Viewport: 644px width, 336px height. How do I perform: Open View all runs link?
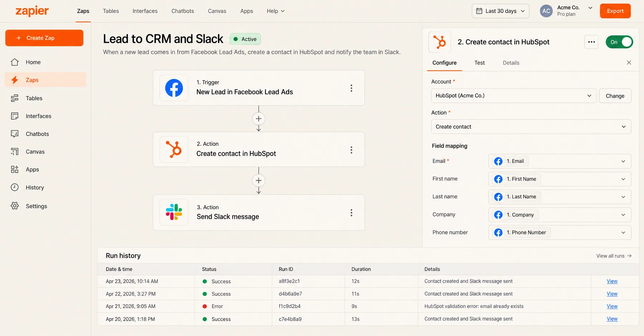[x=614, y=256]
